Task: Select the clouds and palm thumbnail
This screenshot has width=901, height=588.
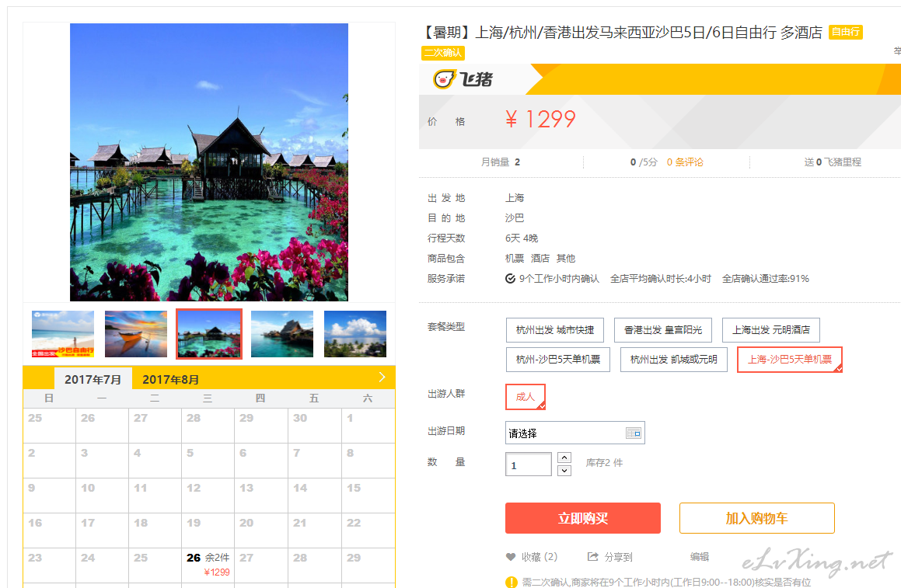Action: click(355, 334)
